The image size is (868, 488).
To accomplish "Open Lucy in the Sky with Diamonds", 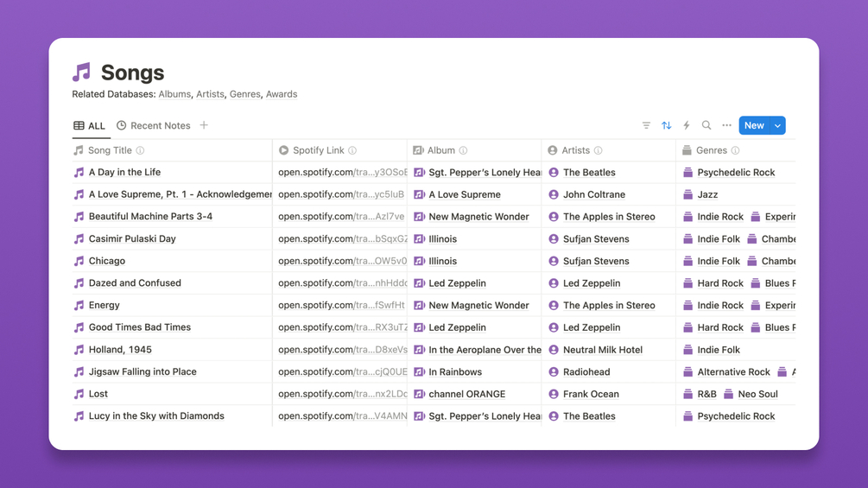I will [x=156, y=416].
